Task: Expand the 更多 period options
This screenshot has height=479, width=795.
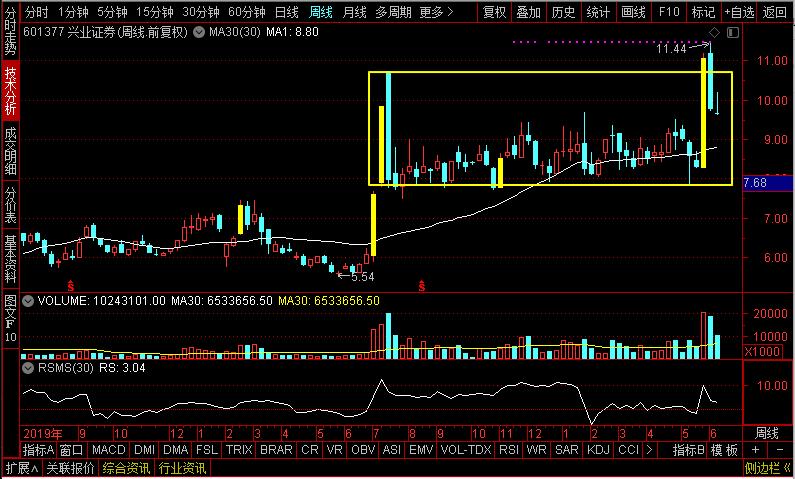Action: [x=437, y=12]
